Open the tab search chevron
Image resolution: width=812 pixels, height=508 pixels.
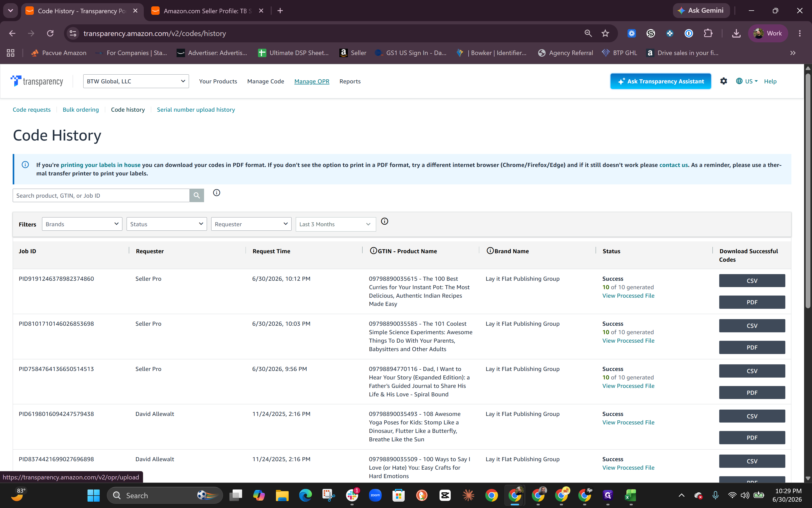pos(10,11)
